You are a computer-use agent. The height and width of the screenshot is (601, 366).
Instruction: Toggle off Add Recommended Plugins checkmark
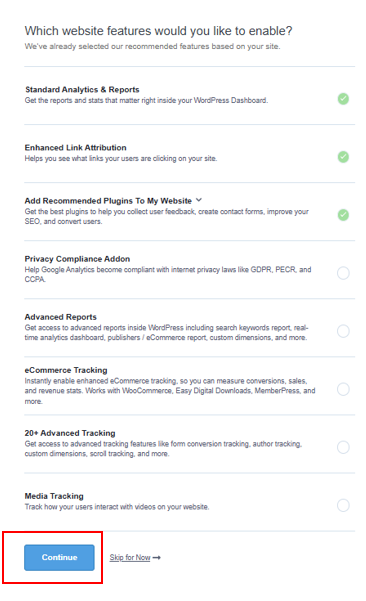(x=343, y=215)
